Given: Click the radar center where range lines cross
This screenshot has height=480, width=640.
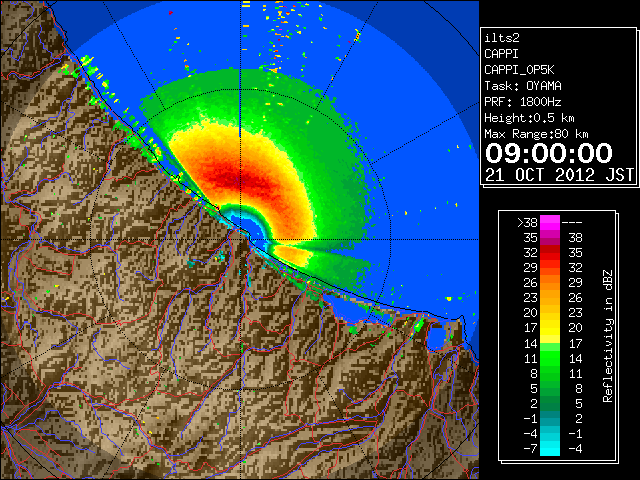Looking at the screenshot, I should pyautogui.click(x=240, y=240).
